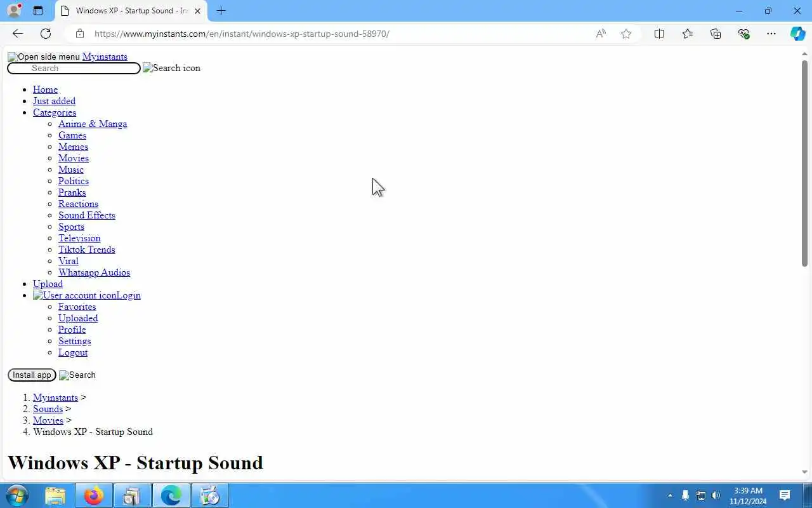Open Browser Essentials
The width and height of the screenshot is (812, 508).
(x=743, y=34)
